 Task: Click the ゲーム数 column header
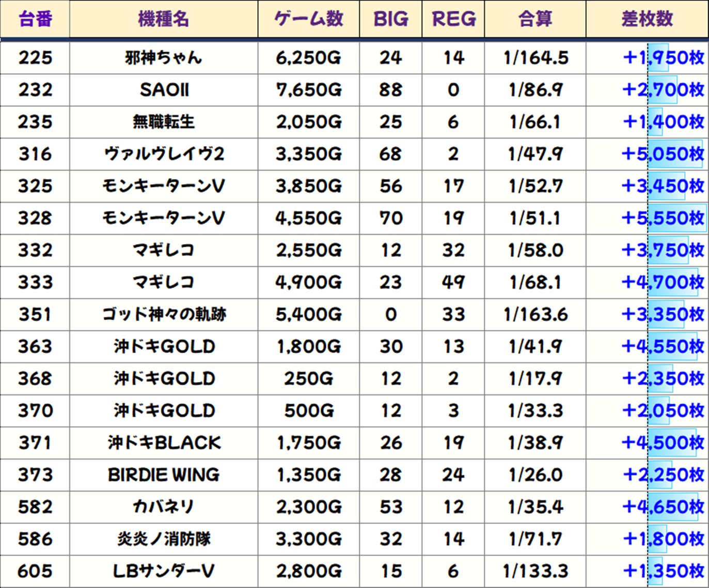(309, 19)
